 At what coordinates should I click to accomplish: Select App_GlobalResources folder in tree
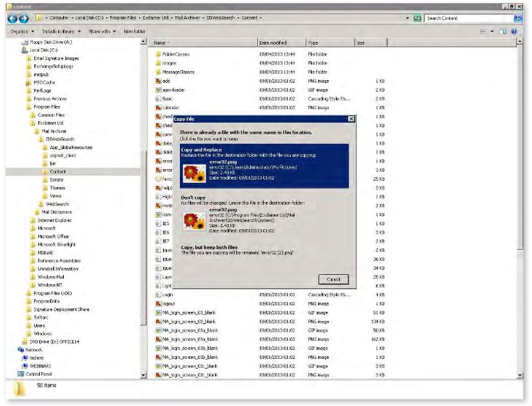click(67, 147)
